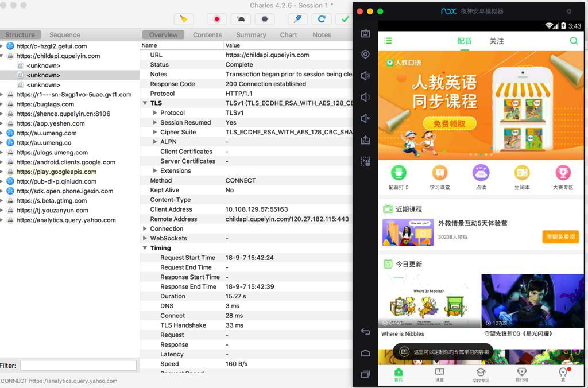Select https://play.googleapis.com host
The image size is (588, 388).
tap(56, 172)
